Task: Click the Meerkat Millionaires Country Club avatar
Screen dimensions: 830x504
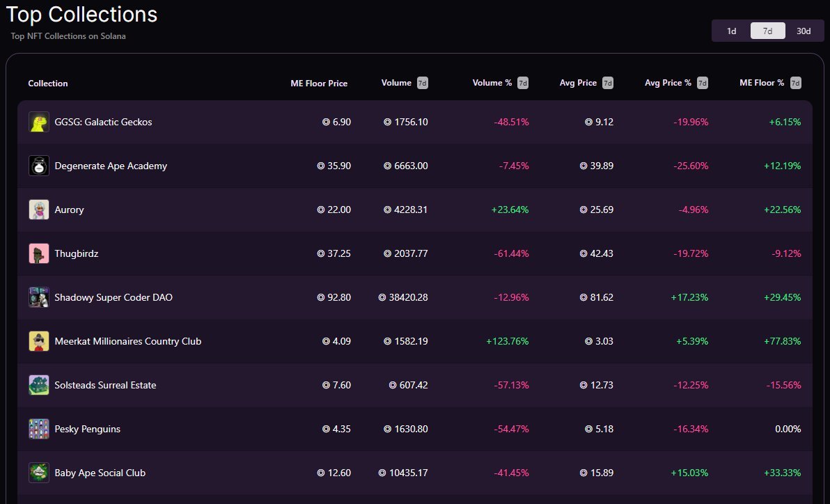Action: [x=38, y=342]
